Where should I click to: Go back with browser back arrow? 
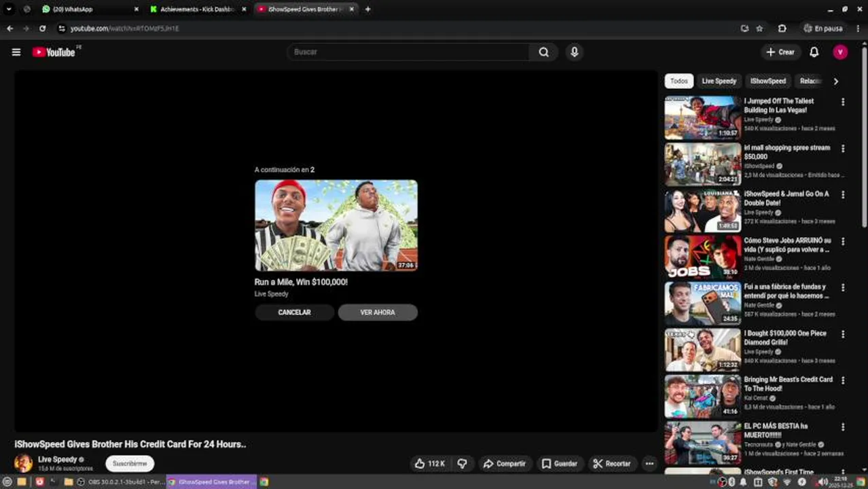tap(10, 29)
